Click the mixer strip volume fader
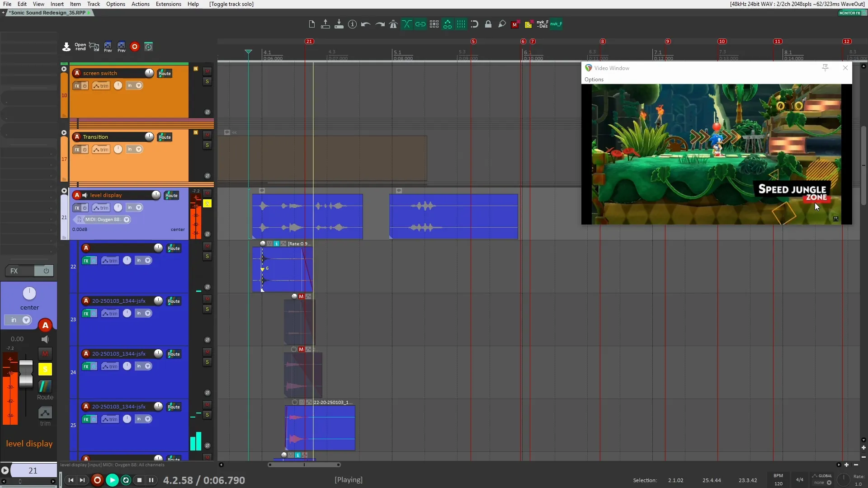The image size is (868, 488). click(x=26, y=373)
